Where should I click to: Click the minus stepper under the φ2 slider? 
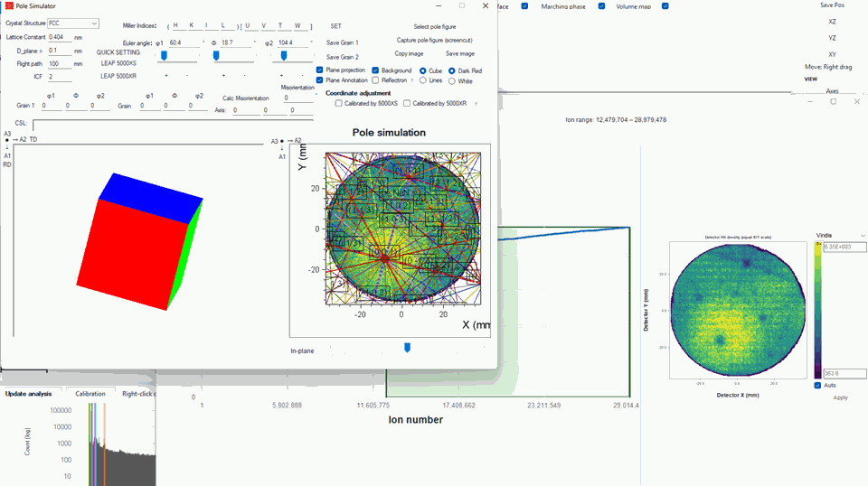tap(302, 75)
